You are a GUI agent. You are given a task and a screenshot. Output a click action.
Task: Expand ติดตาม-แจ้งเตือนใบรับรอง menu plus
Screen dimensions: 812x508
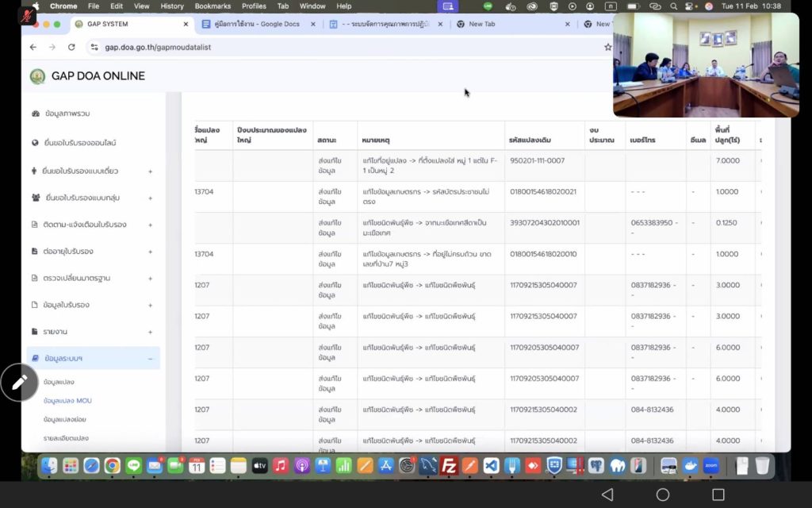(150, 225)
